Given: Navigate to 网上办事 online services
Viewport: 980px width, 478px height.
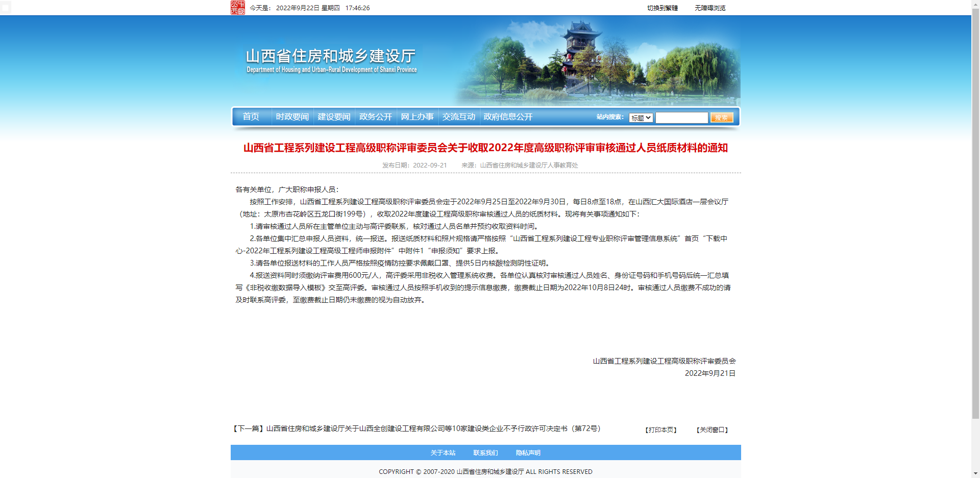Looking at the screenshot, I should [x=417, y=117].
